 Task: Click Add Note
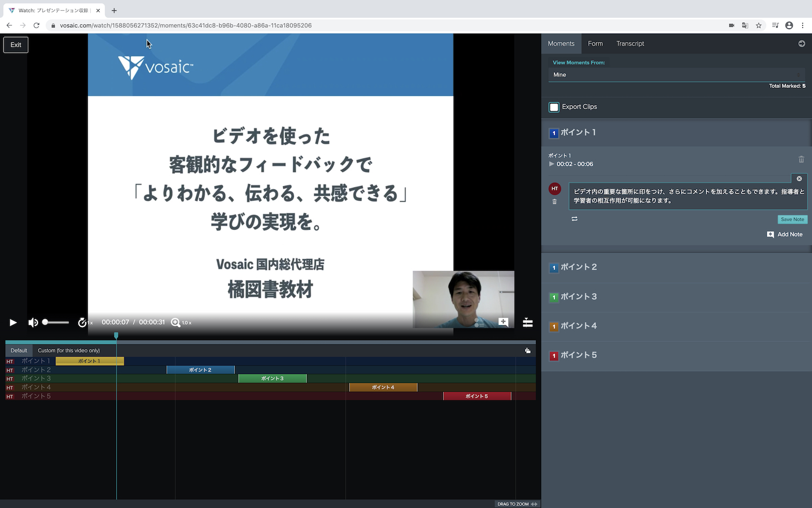click(785, 235)
